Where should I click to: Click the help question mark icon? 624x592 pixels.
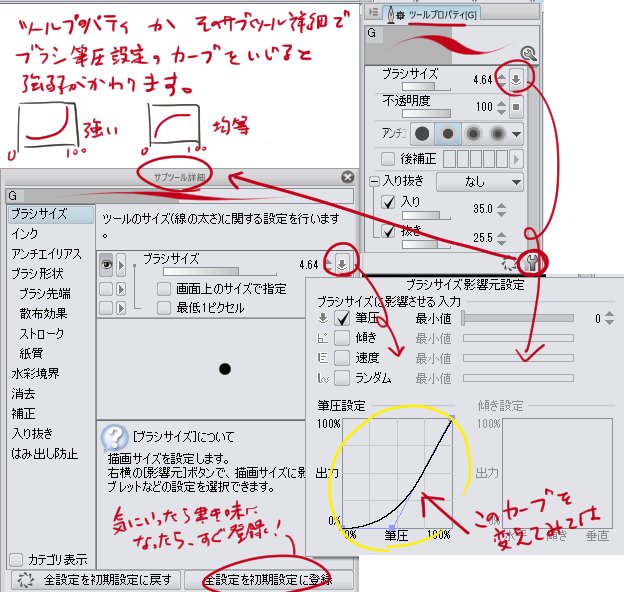(x=115, y=437)
